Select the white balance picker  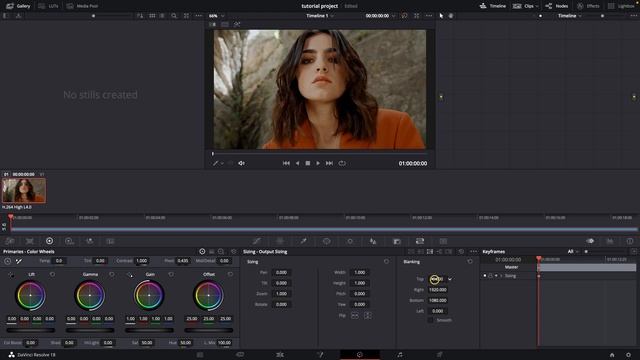point(19,261)
